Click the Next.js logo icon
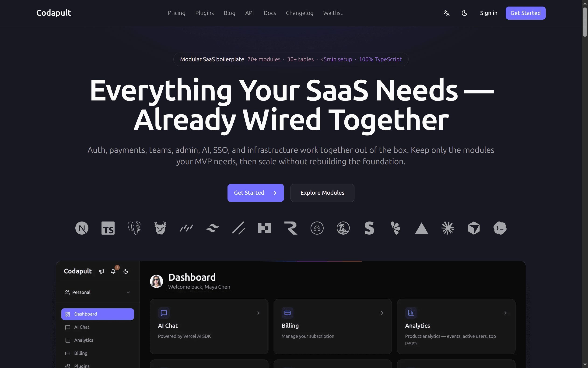This screenshot has width=588, height=368. click(82, 228)
